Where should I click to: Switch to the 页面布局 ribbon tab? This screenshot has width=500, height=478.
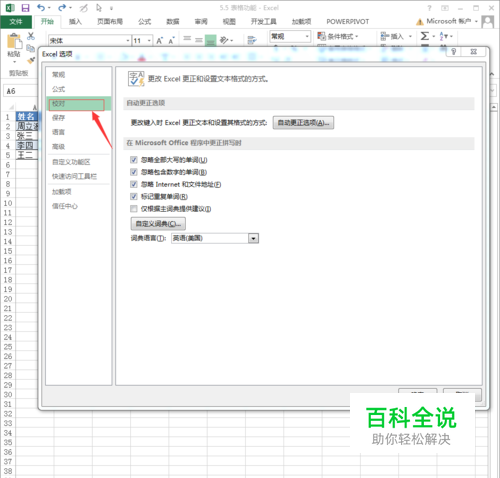pos(110,22)
